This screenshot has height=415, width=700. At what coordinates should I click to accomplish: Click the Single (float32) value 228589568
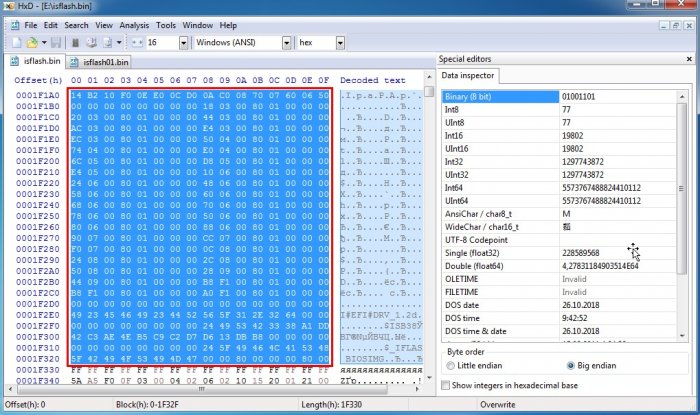click(x=580, y=253)
